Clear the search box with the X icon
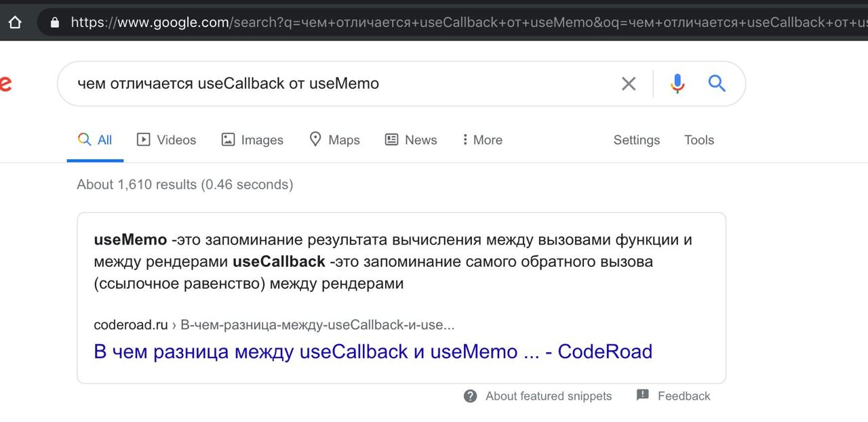The height and width of the screenshot is (422, 868). pyautogui.click(x=629, y=83)
